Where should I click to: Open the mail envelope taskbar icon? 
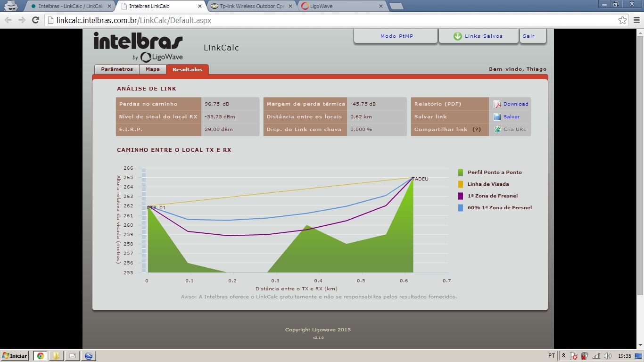point(72,356)
